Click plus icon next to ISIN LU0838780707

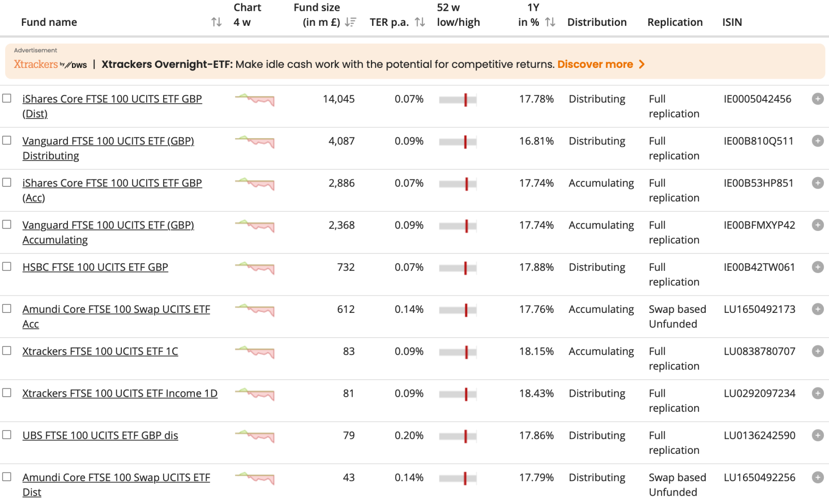[818, 351]
